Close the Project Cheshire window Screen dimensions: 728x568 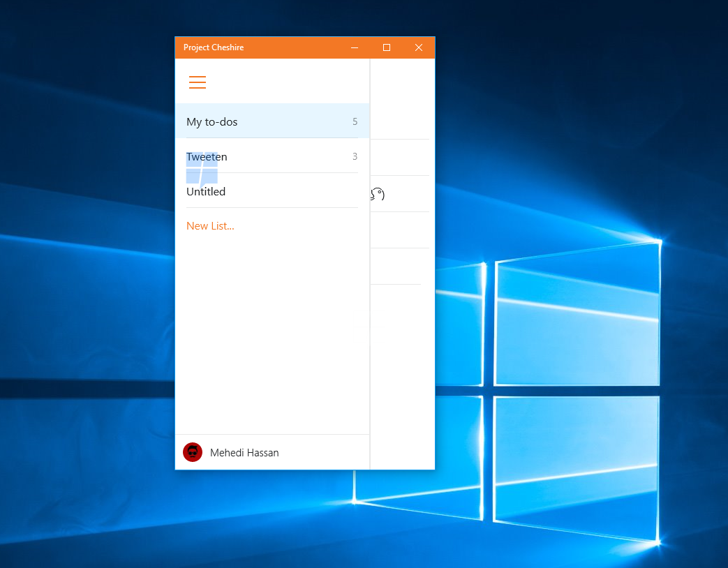pos(419,47)
